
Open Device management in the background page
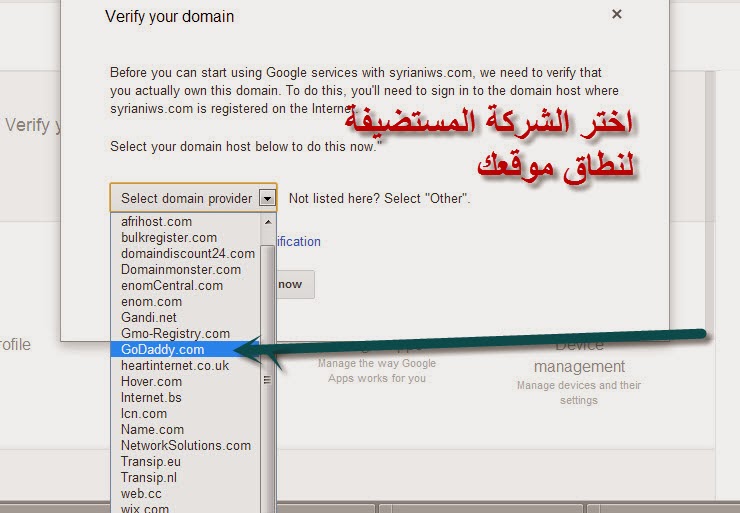(x=579, y=356)
